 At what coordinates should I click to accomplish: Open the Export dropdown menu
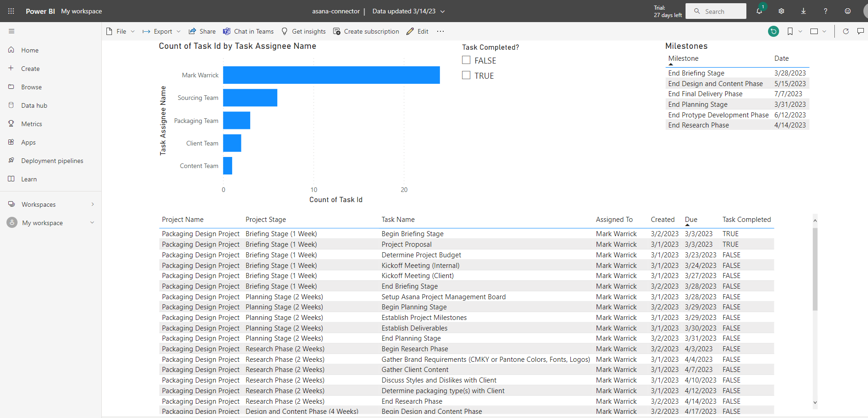pos(162,31)
